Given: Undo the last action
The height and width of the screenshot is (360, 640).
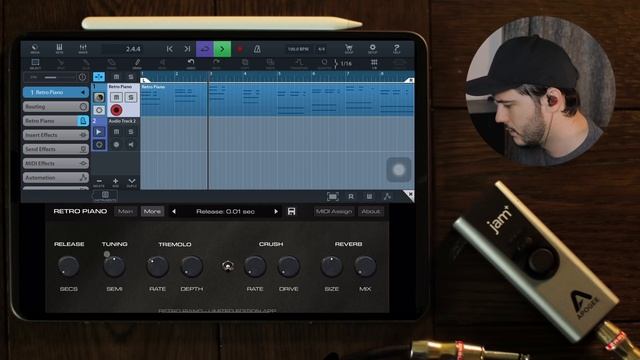Looking at the screenshot, I should (191, 63).
